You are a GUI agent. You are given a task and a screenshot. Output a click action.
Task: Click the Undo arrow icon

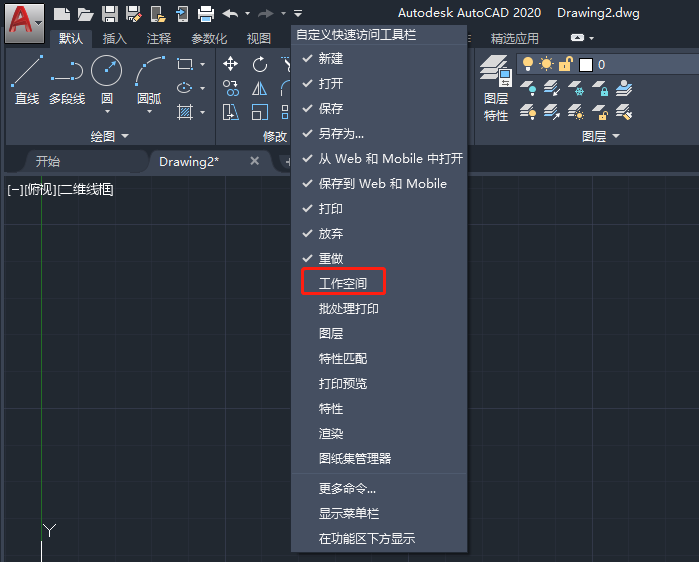pyautogui.click(x=230, y=14)
